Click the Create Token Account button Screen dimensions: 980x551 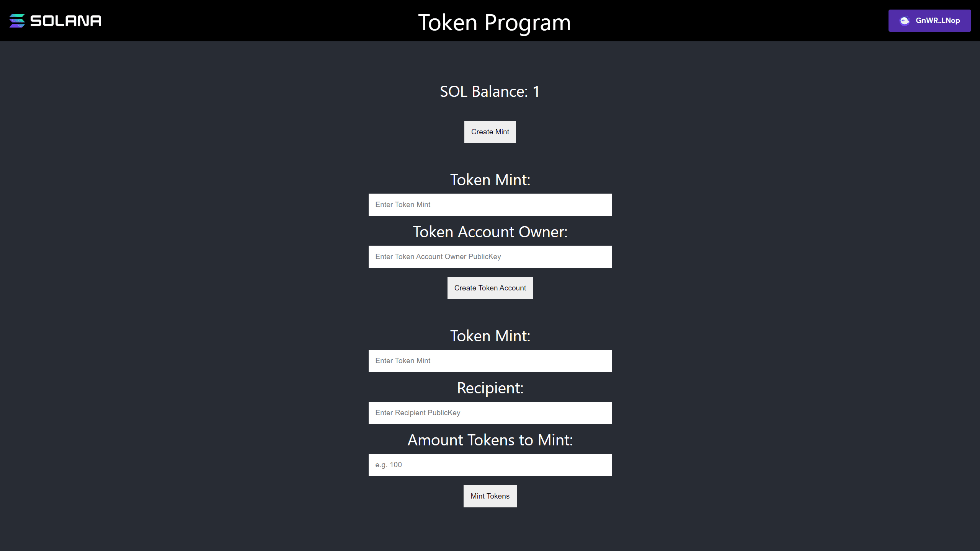490,288
